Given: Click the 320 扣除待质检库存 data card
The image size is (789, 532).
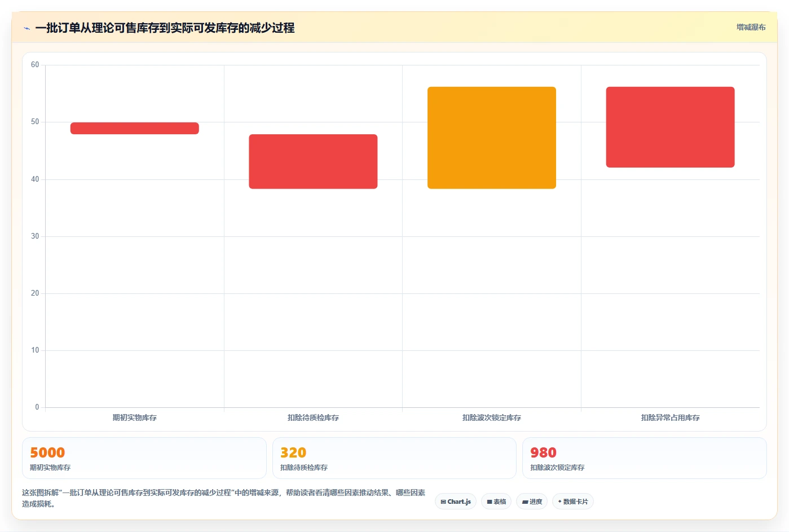Looking at the screenshot, I should click(394, 458).
